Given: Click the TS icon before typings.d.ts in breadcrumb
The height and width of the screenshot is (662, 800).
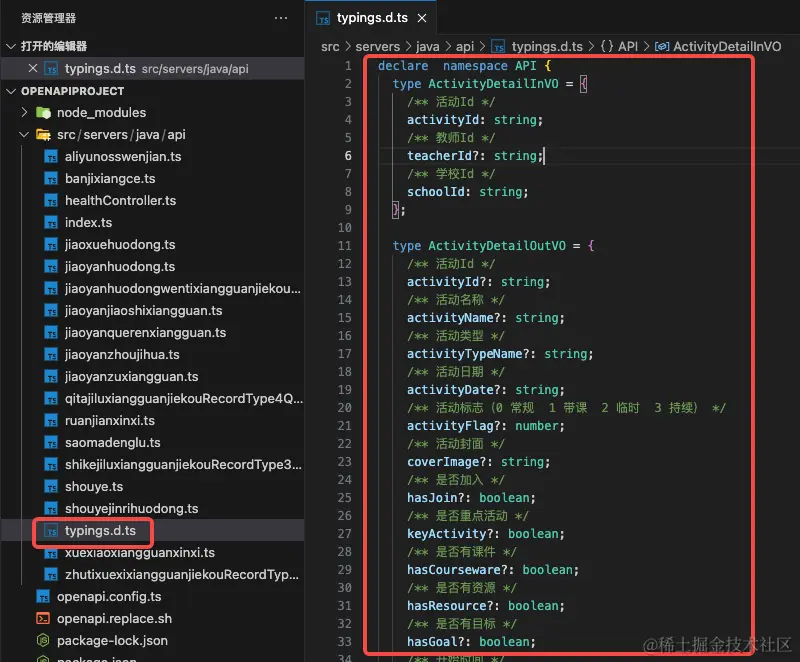Looking at the screenshot, I should coord(498,46).
